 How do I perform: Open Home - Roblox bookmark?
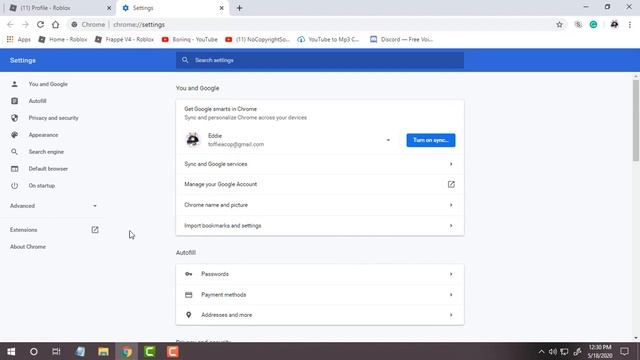[x=62, y=40]
